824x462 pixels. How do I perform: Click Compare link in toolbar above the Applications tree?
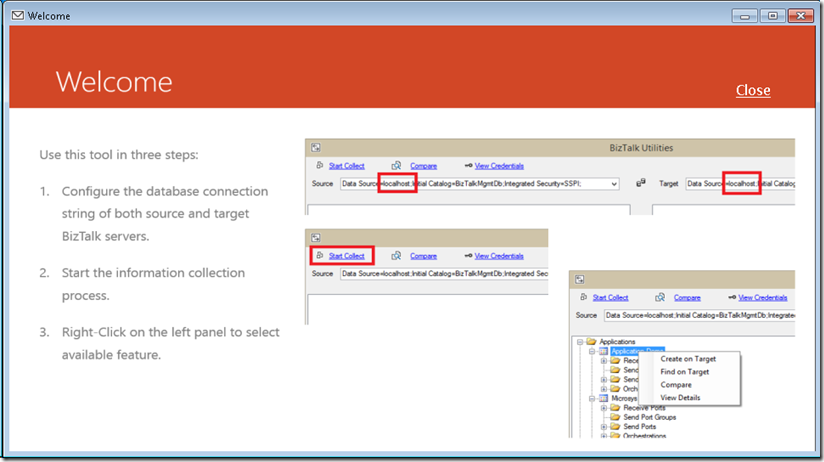pos(687,297)
